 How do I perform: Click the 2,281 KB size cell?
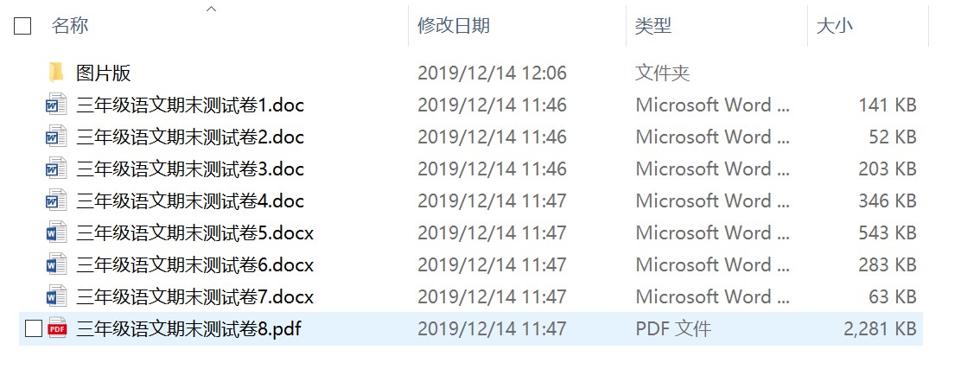tap(880, 328)
